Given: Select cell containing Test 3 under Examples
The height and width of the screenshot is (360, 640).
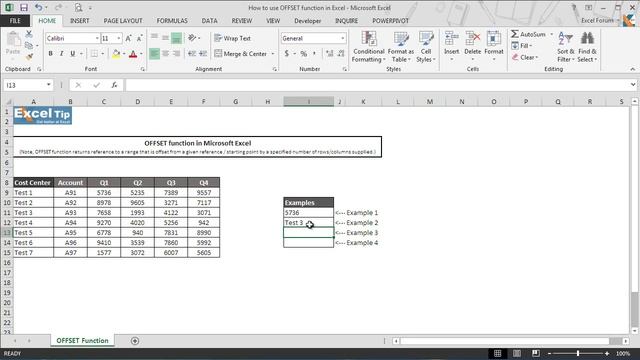Looking at the screenshot, I should [308, 223].
